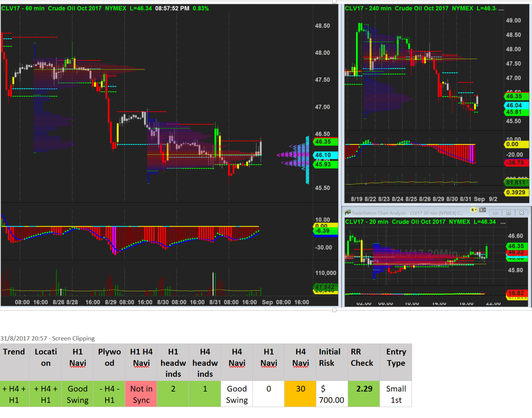
Task: Select the H4 headwinds header cell
Action: point(205,362)
